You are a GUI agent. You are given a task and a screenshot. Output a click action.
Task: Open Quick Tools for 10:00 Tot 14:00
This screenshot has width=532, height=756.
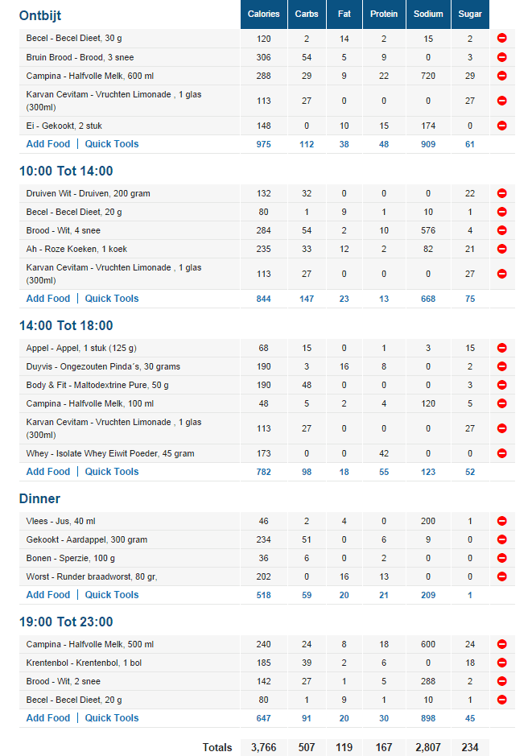tap(112, 299)
